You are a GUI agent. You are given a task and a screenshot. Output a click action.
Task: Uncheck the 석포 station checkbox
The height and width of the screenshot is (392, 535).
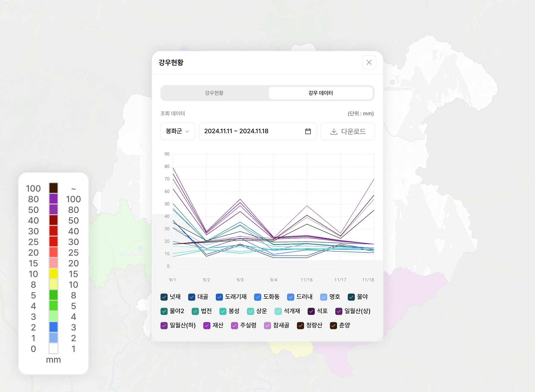click(311, 311)
